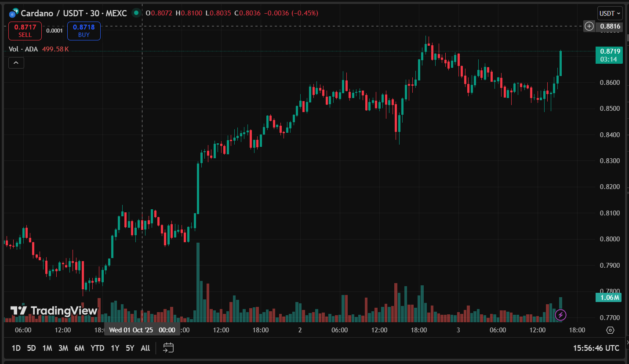Click the red SELL 0.8717 button
Screen dimensions: 629x364
coord(25,31)
